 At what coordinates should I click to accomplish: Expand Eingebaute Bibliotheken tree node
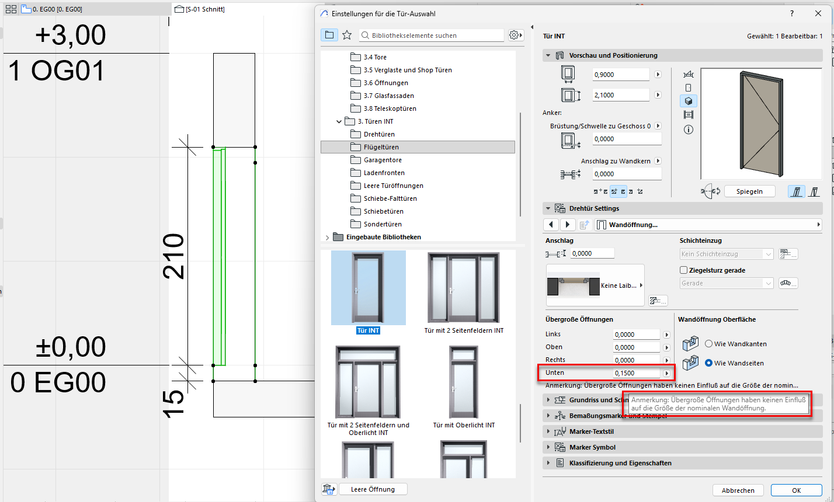click(x=327, y=237)
